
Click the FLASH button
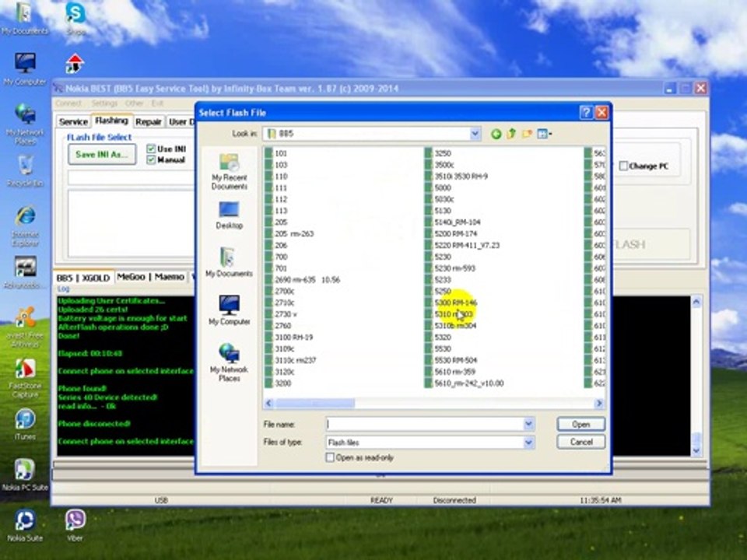[629, 244]
